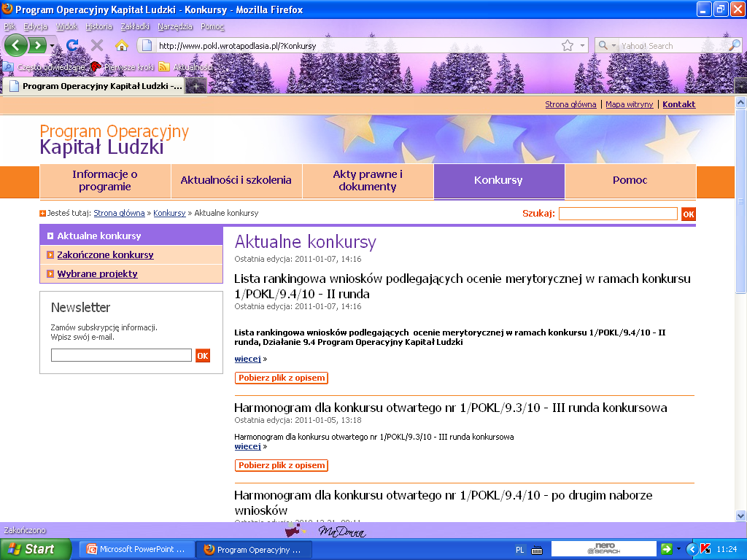Viewport: 747px width, 560px height.
Task: Open the address bar history dropdown
Action: coord(582,46)
